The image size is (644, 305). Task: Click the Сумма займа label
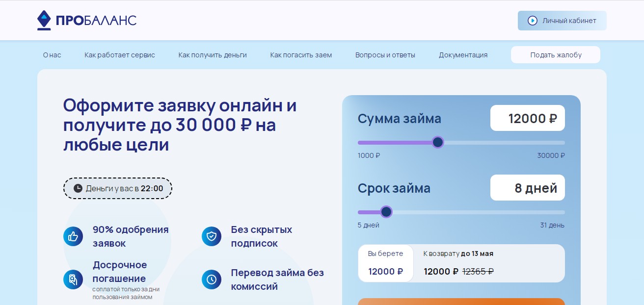click(400, 119)
